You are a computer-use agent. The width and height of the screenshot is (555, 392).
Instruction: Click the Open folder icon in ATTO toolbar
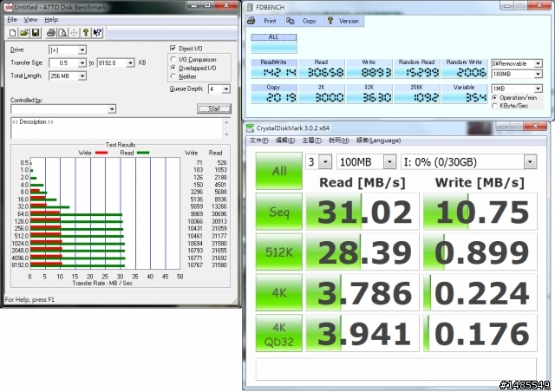point(24,33)
